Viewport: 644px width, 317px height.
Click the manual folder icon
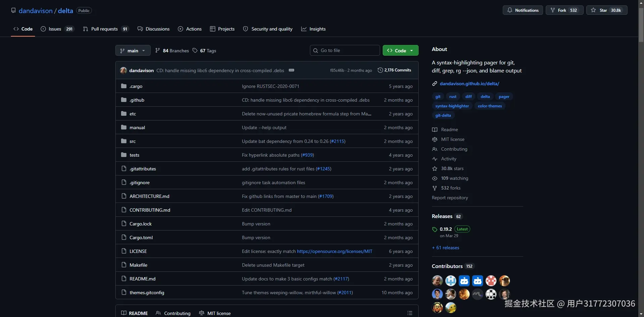pyautogui.click(x=124, y=127)
